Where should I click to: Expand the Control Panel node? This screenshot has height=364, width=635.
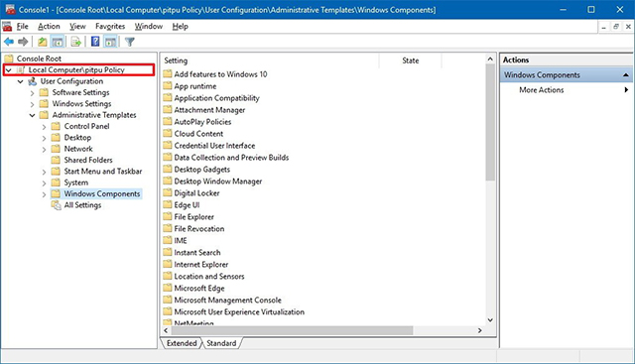(x=44, y=127)
